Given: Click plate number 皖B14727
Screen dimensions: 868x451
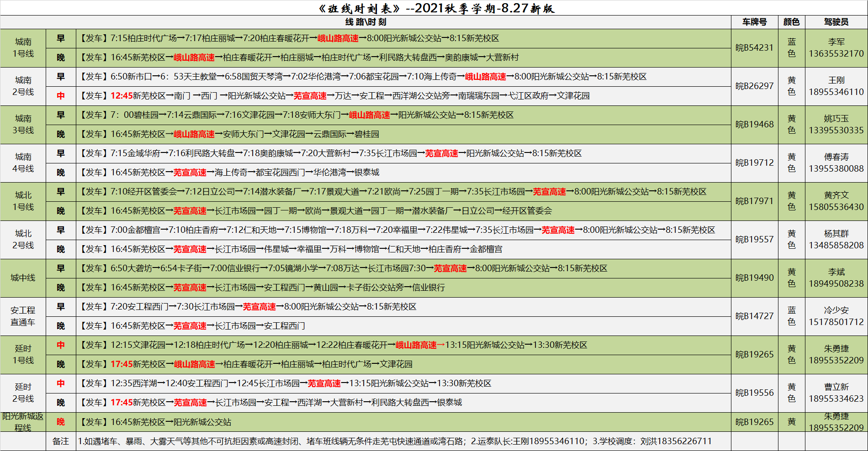Looking at the screenshot, I should click(x=754, y=316).
